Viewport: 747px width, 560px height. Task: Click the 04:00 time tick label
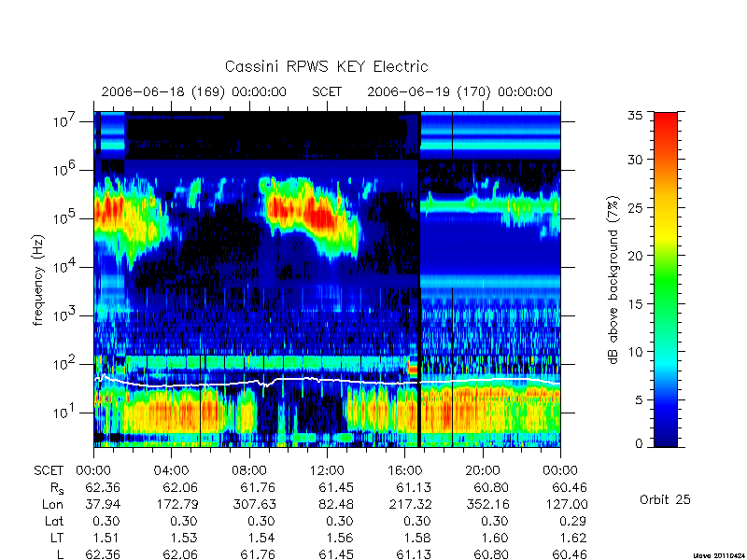tap(171, 470)
